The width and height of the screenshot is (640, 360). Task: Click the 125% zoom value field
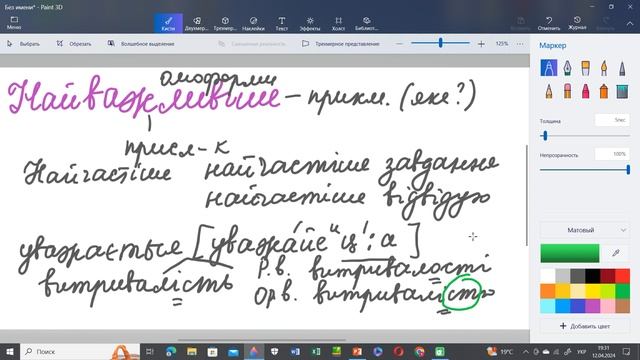pos(502,44)
